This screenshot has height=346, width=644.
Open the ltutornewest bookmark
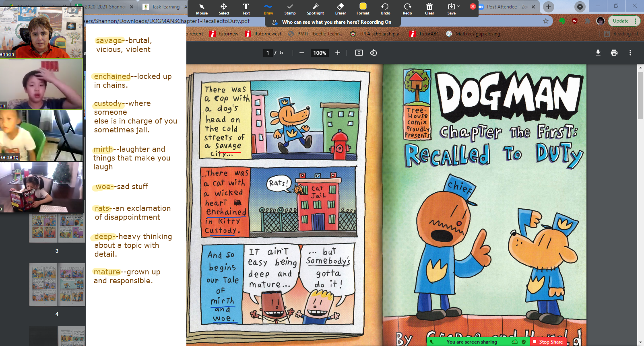263,34
